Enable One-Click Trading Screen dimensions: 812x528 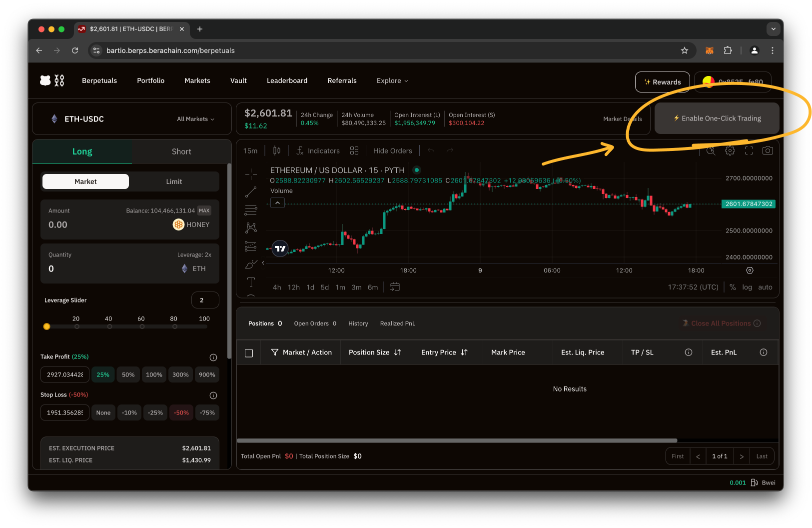pos(717,118)
